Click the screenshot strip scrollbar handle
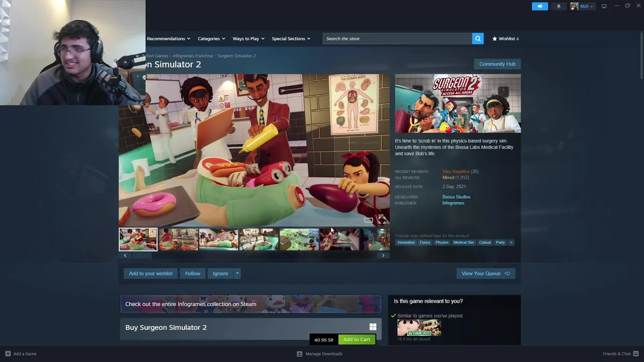Viewport: 644px width, 362px height. 142,255
